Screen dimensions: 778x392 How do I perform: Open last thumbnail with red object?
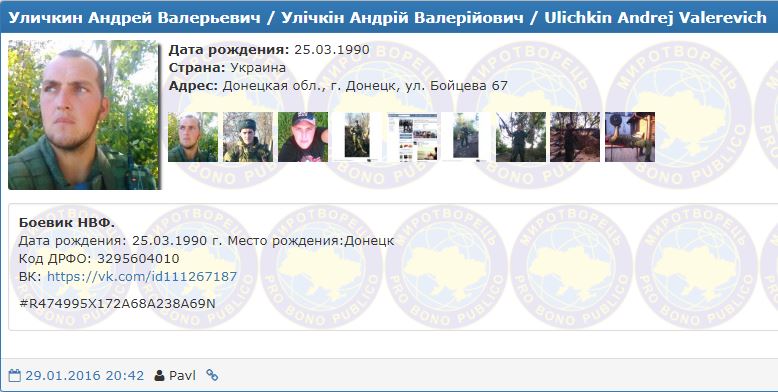(630, 137)
